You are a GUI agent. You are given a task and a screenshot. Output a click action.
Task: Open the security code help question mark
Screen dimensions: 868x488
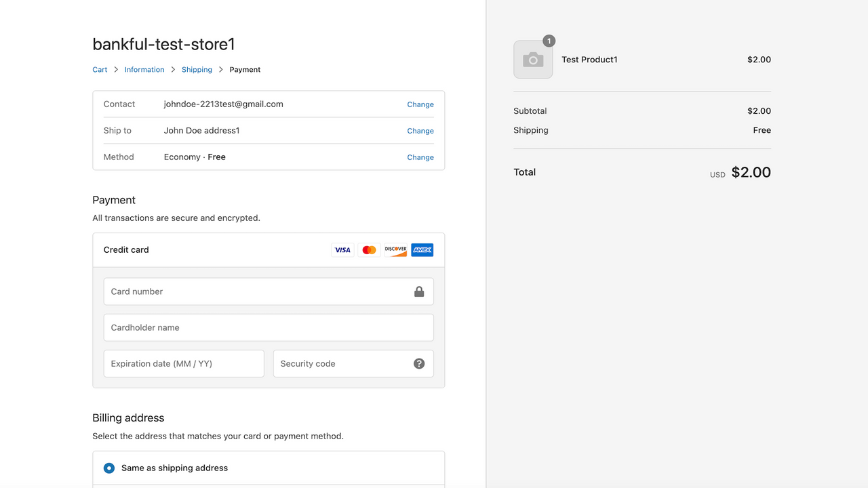tap(419, 363)
